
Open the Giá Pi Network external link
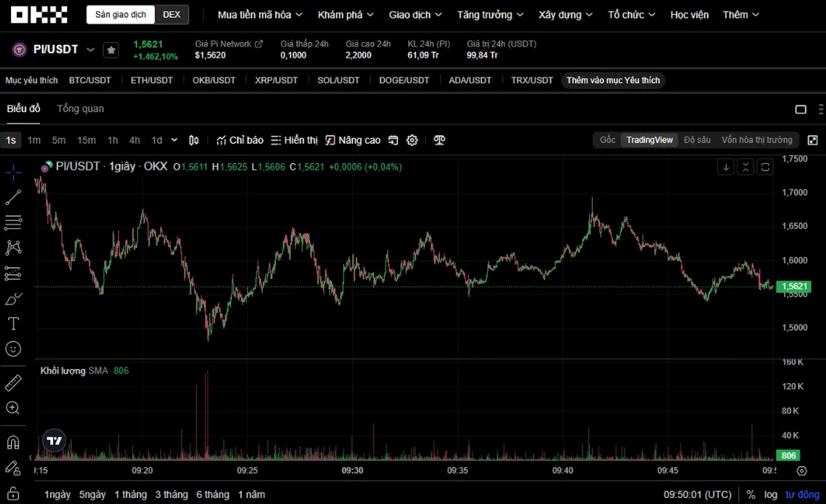pos(258,44)
